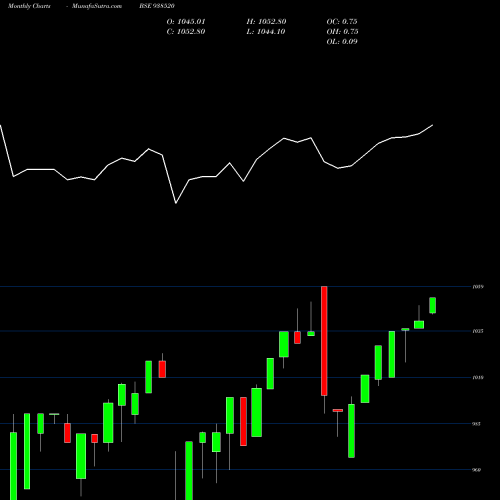Click the 'OL: 0.09' reading
The width and height of the screenshot is (500, 500).
(342, 42)
